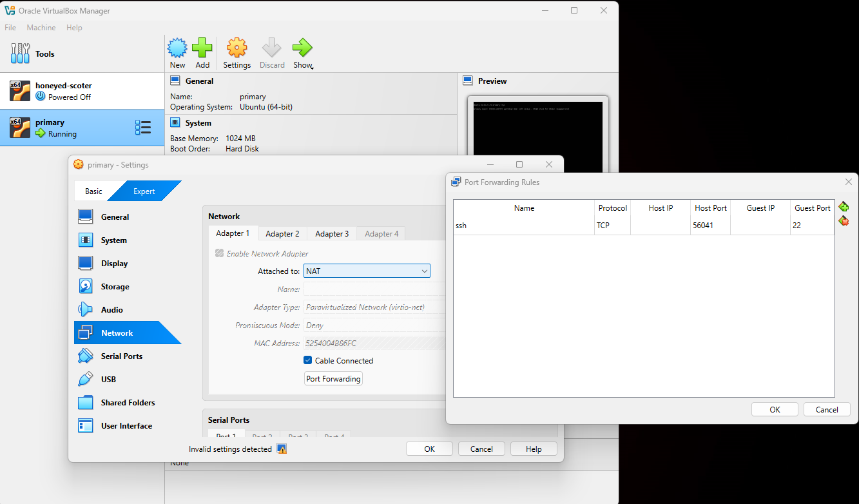Expand the Show button dropdown arrow
859x504 pixels.
pos(312,68)
